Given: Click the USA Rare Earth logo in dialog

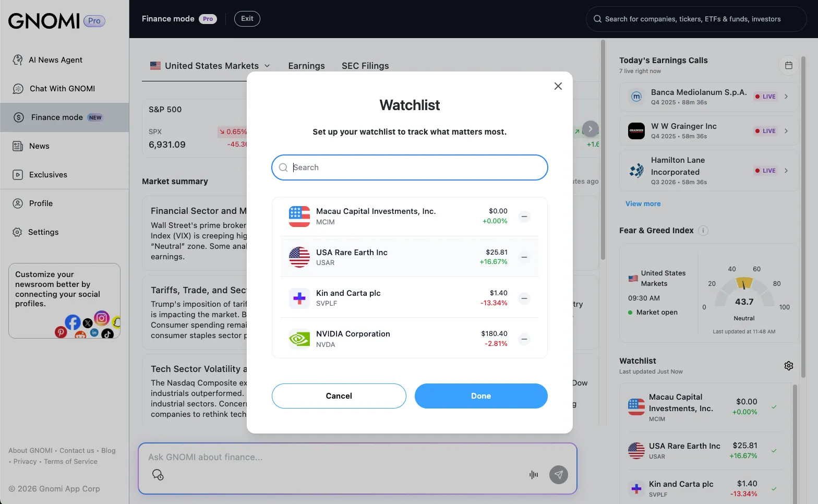Looking at the screenshot, I should (299, 257).
